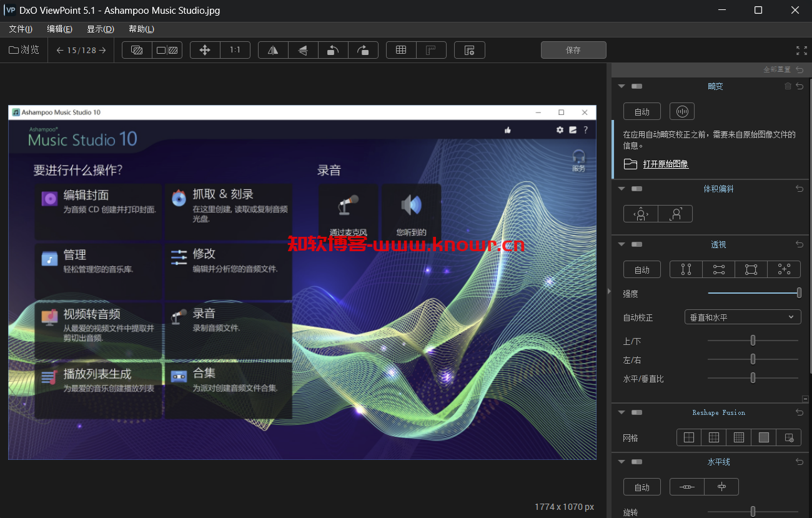Open the 打开原始图像 link
This screenshot has width=812, height=518.
[666, 164]
